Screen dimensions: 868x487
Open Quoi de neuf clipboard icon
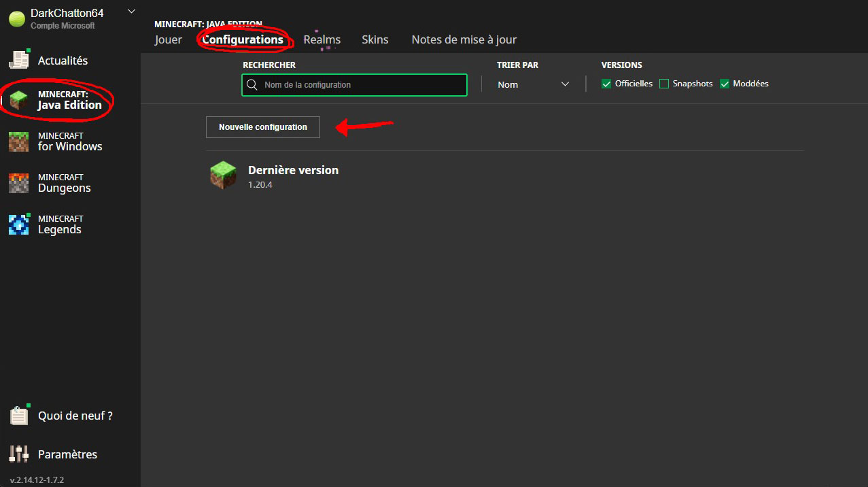(19, 416)
